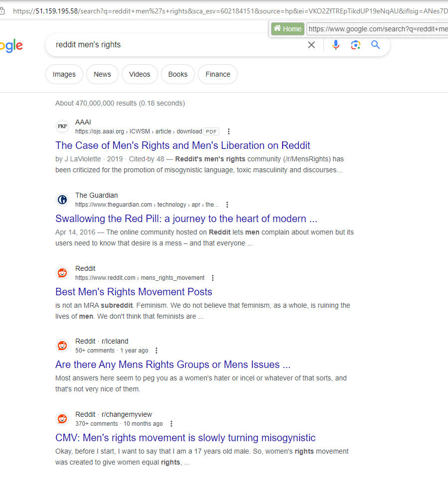Filter results by Finance
The width and height of the screenshot is (448, 483).
[218, 74]
